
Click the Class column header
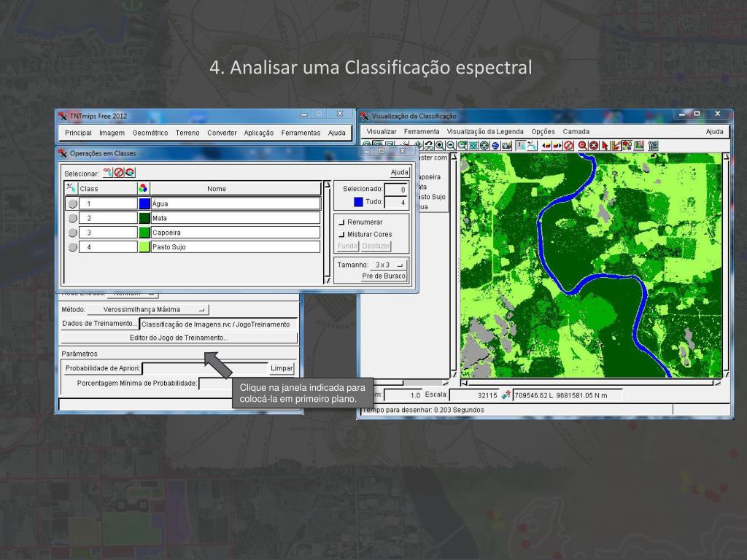point(108,189)
